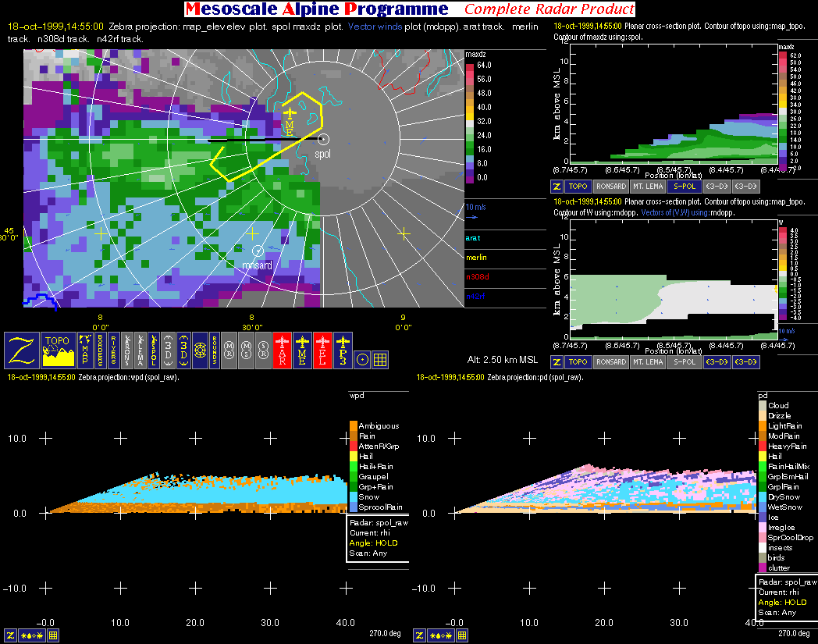Toggle the SPOL radar overlay
Screen dimensions: 818x644
153,350
